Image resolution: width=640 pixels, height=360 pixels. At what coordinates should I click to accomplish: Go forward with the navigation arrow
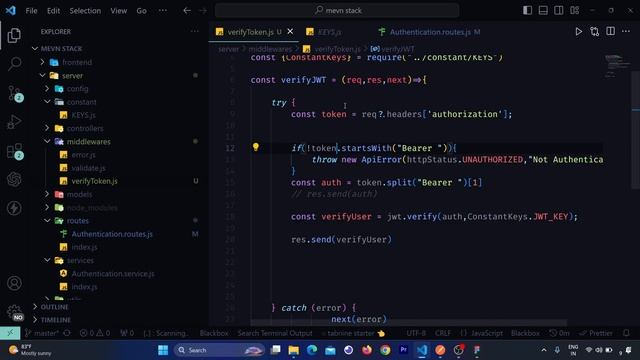pyautogui.click(x=203, y=11)
